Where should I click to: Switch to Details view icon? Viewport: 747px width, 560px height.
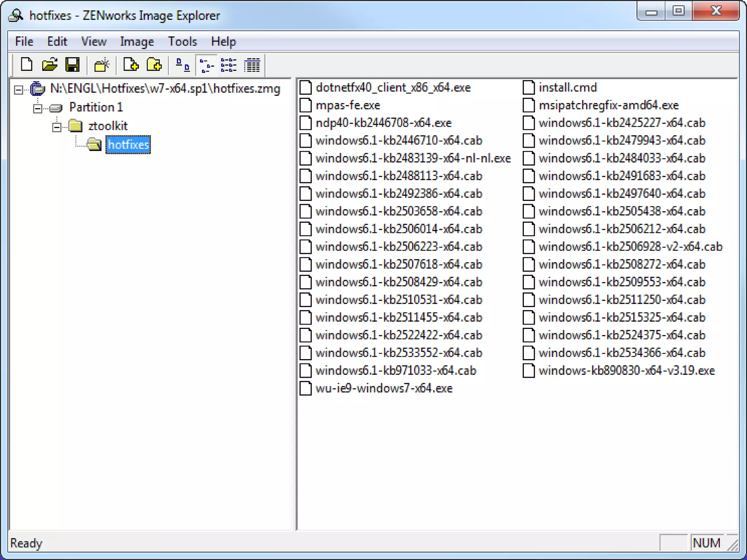[x=252, y=65]
